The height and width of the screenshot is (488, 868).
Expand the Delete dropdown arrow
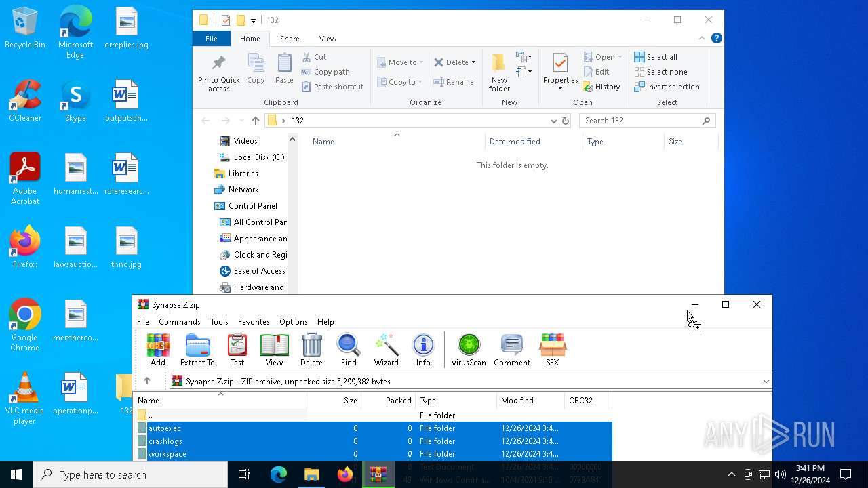pyautogui.click(x=473, y=62)
